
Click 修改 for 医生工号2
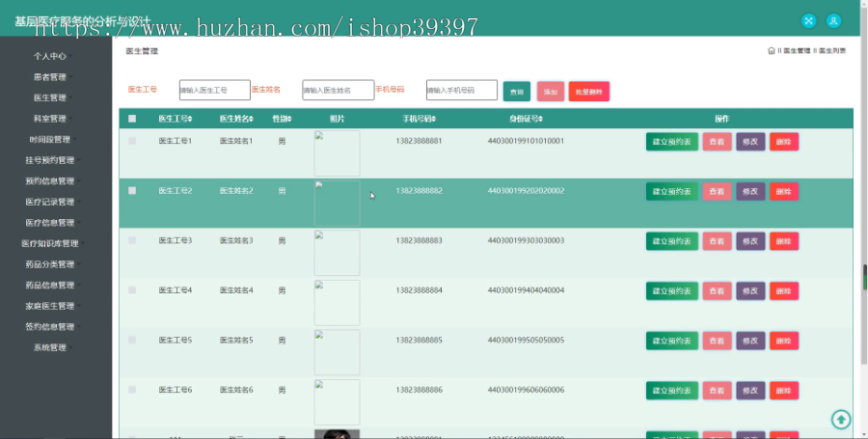tap(750, 192)
